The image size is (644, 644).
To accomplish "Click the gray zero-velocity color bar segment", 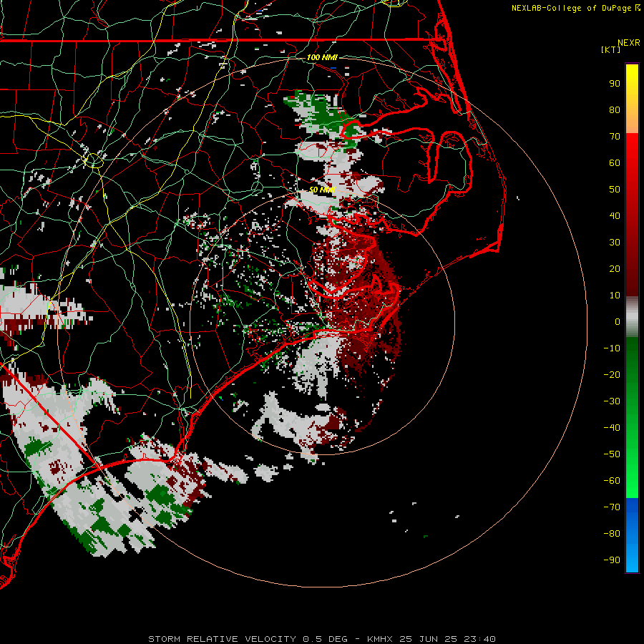I will (x=632, y=317).
